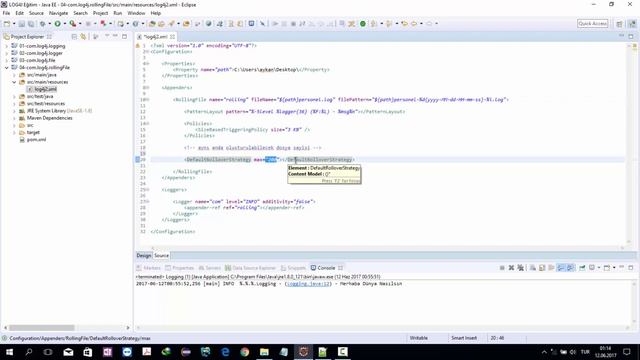This screenshot has height=360, width=640.
Task: Open the Navigate menu
Action: (x=58, y=13)
